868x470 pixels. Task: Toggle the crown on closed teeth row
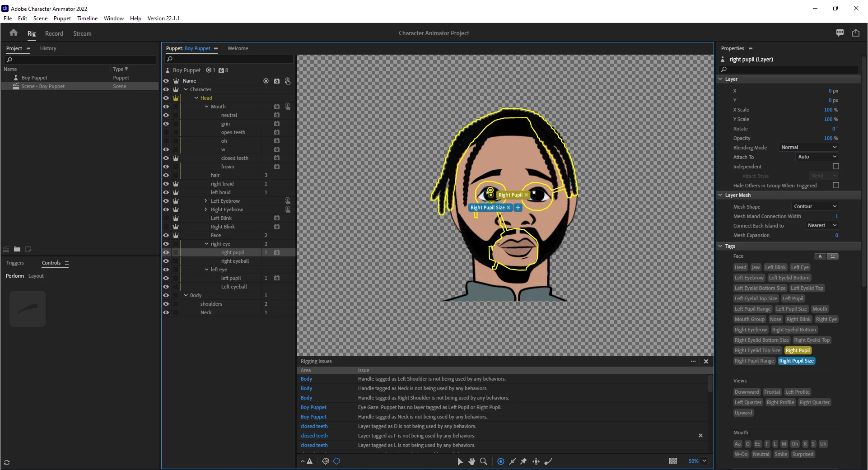[176, 158]
